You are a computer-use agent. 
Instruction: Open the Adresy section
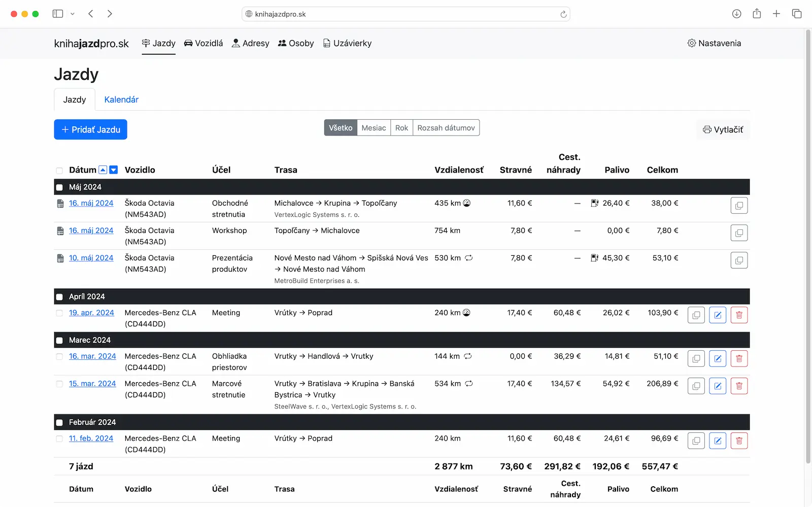coord(250,43)
